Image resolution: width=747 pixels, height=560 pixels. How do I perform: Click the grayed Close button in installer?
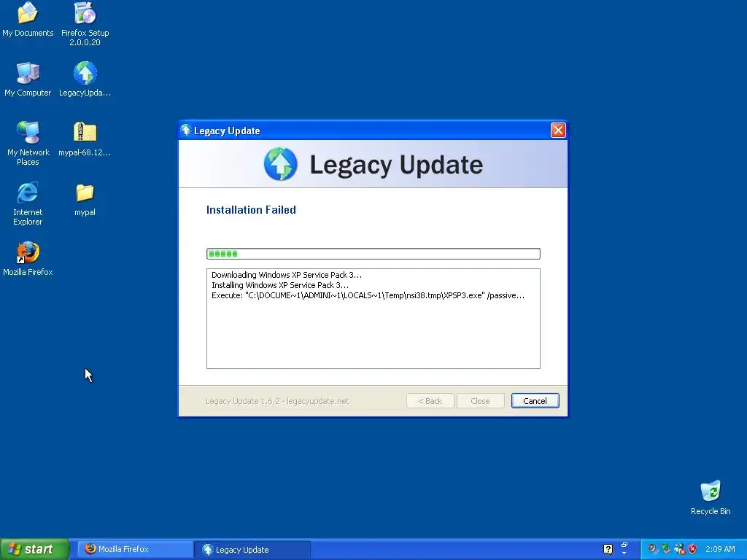click(x=480, y=401)
